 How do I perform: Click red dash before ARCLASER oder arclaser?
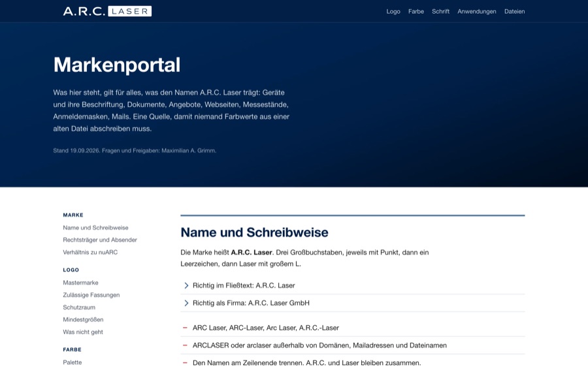pyautogui.click(x=185, y=345)
